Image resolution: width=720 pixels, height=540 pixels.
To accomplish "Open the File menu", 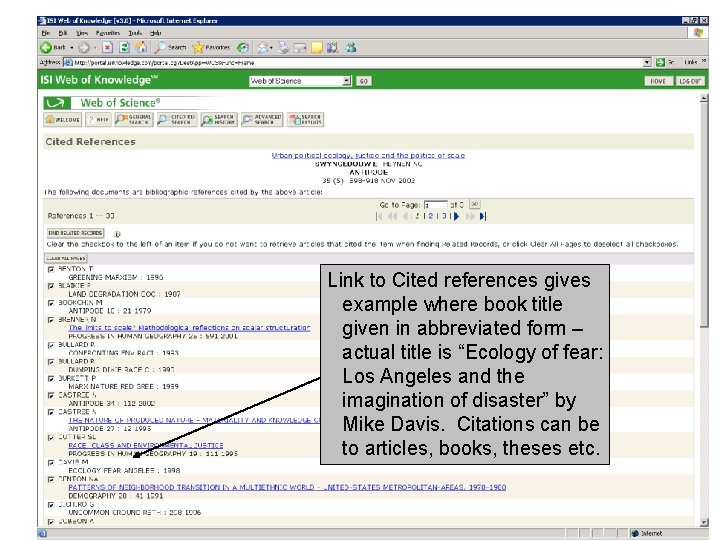I will [45, 33].
